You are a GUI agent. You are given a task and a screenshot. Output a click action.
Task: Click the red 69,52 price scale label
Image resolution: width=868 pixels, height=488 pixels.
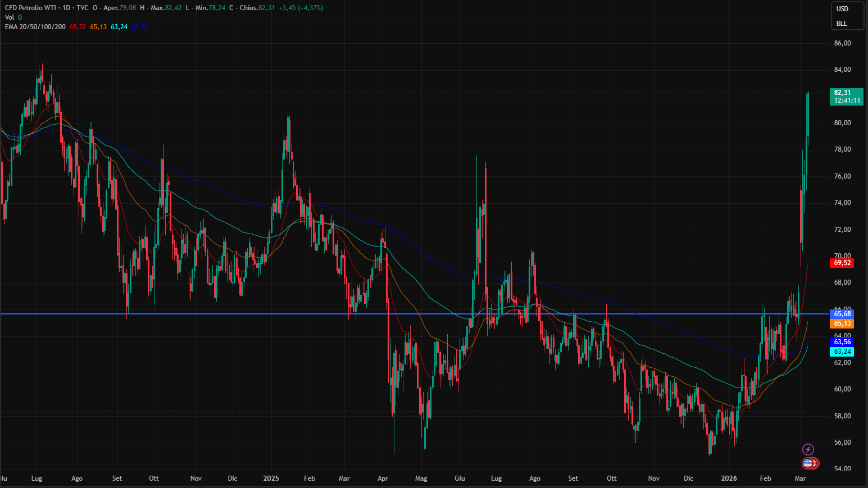[x=842, y=263]
